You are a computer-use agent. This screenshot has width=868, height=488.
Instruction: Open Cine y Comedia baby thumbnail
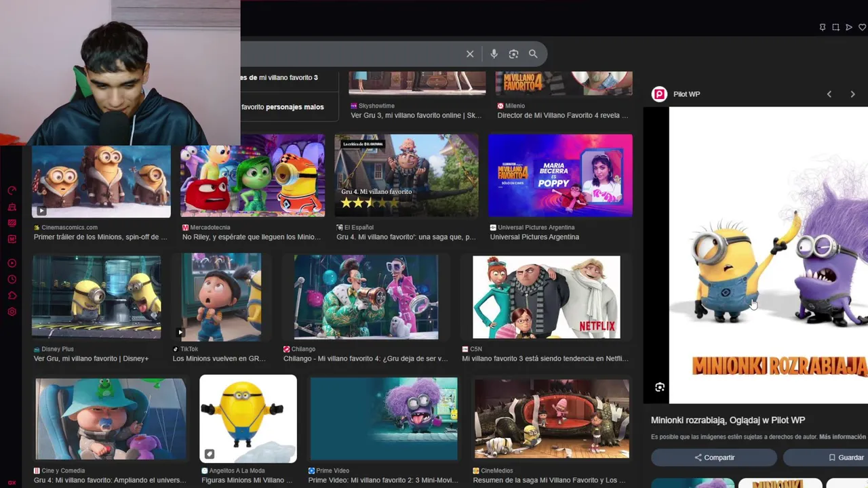(x=111, y=419)
